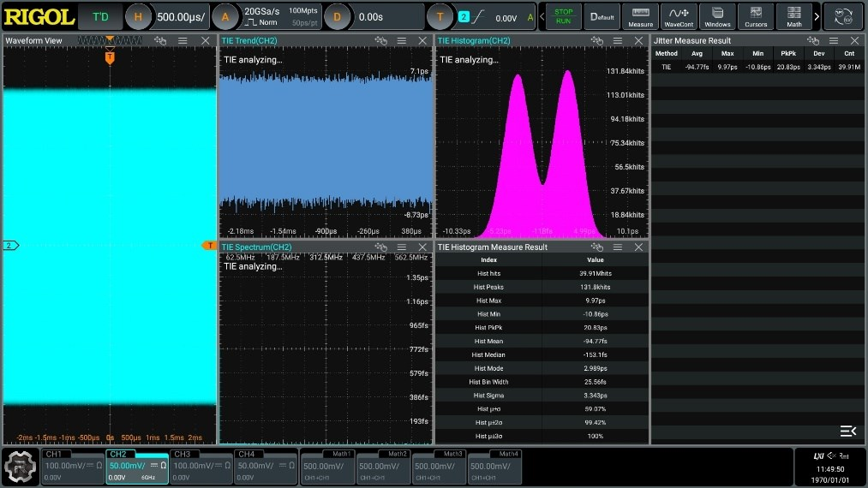Click the RIGOL logo
The height and width of the screenshot is (488, 868).
pos(39,16)
